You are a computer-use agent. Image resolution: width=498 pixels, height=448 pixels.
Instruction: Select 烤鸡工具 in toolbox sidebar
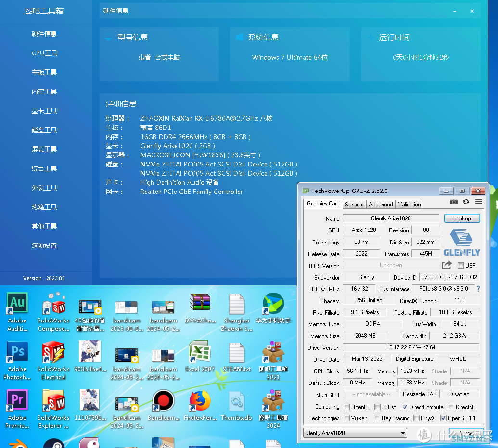tap(44, 207)
